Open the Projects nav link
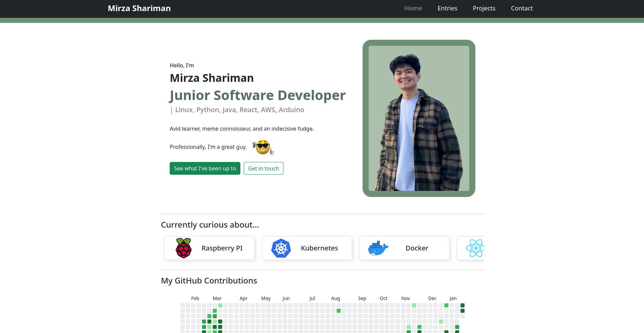Screen dimensions: 644x333 coord(484,8)
